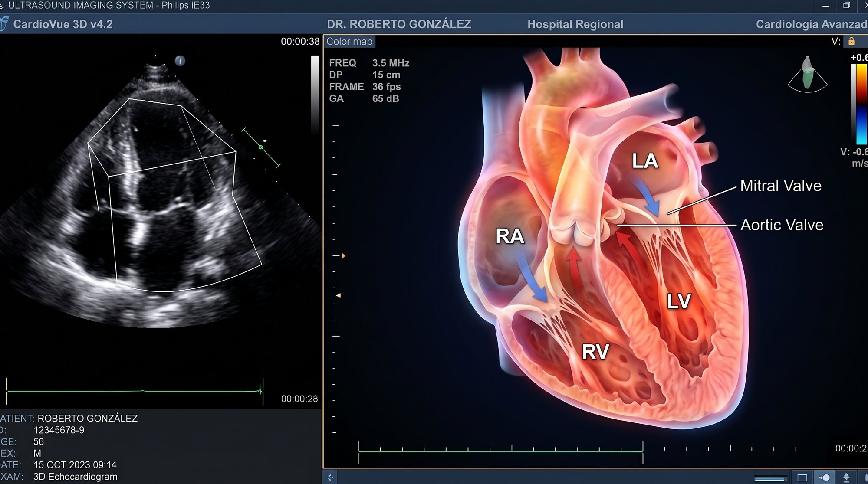
Task: Click the DR. ROBERTO GONZÁLEZ header
Action: [x=399, y=24]
